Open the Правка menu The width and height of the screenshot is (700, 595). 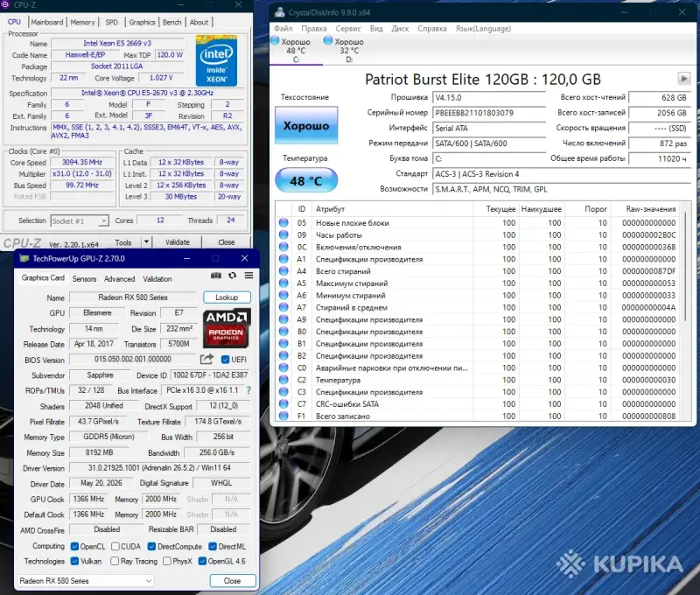click(313, 29)
